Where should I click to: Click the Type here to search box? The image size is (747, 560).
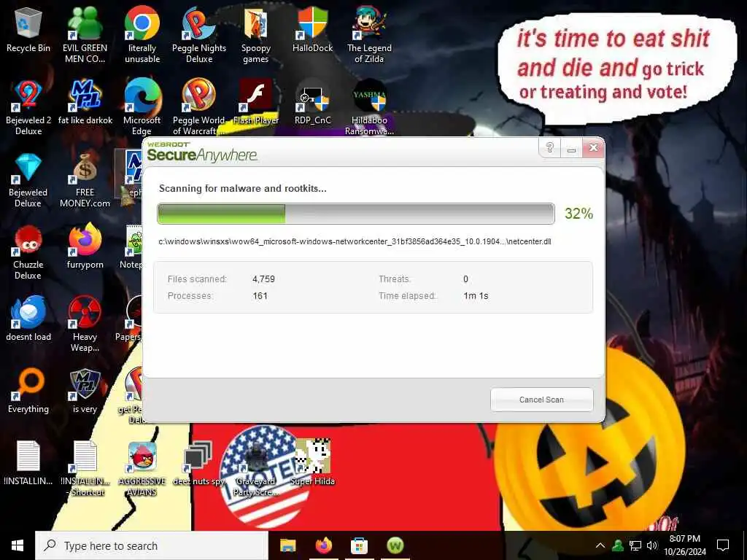[x=152, y=545]
